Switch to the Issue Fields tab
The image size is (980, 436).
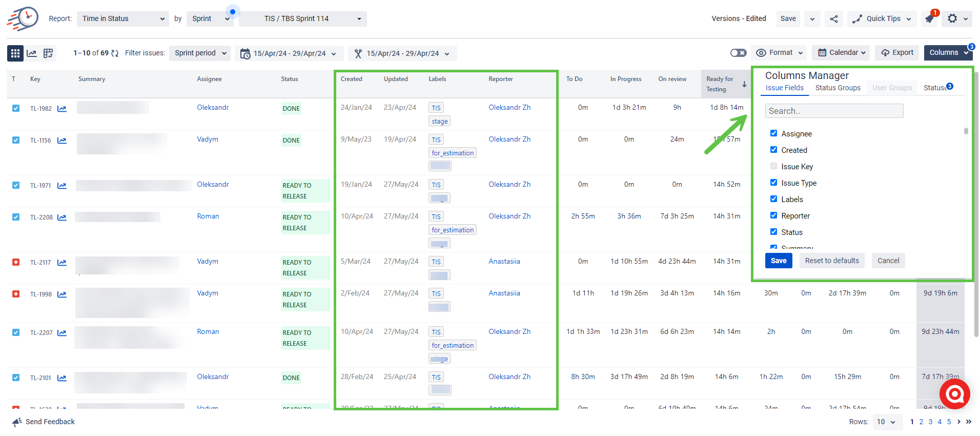point(784,88)
